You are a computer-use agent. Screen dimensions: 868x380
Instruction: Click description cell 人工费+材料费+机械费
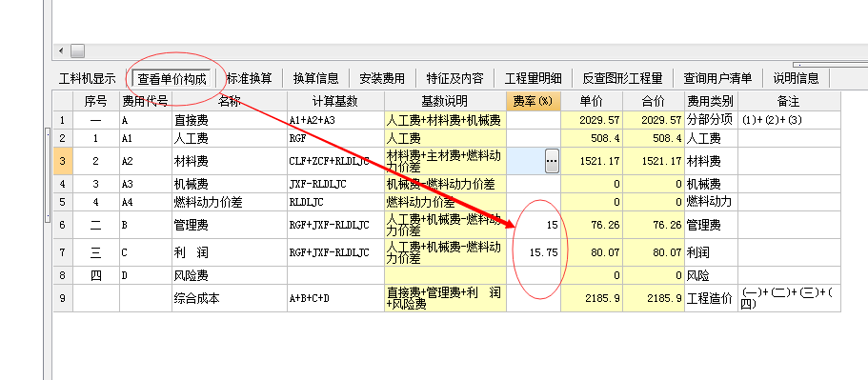pyautogui.click(x=445, y=120)
